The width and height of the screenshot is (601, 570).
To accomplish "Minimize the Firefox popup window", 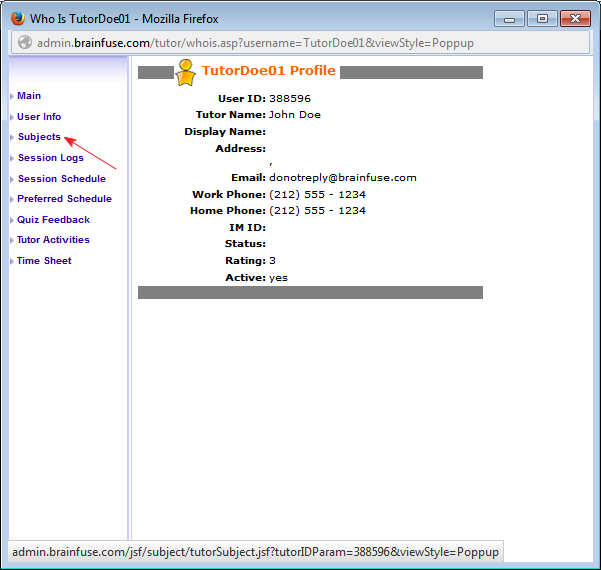I will point(510,18).
